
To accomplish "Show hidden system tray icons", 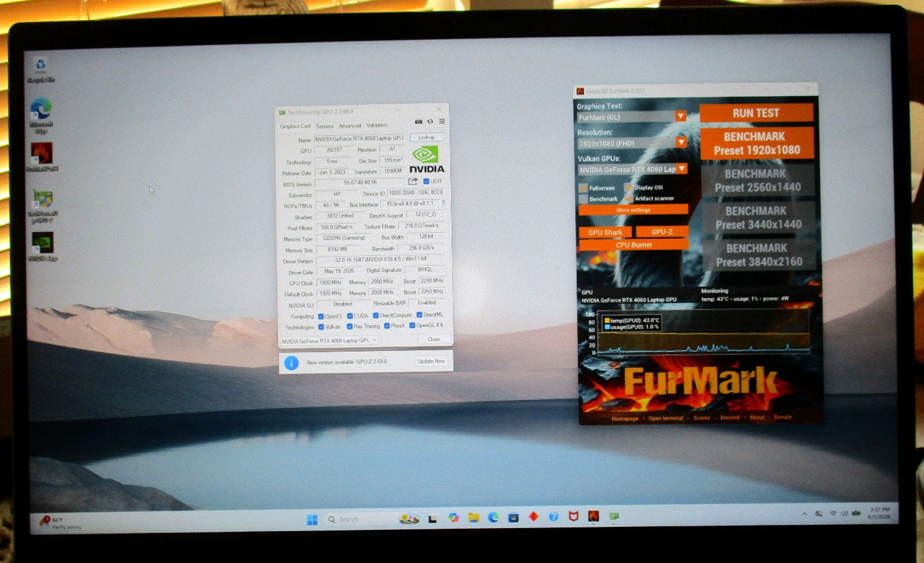I will (x=804, y=514).
